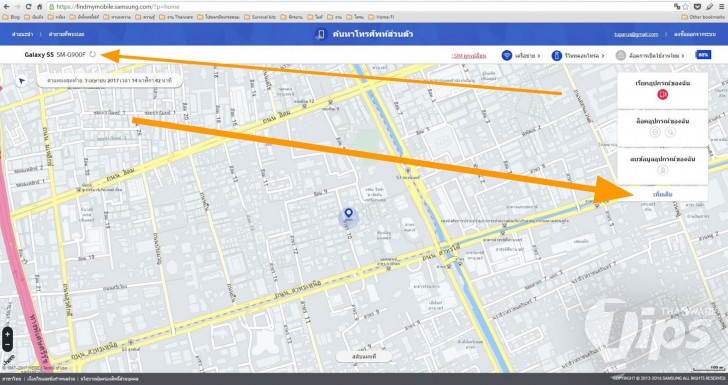Viewport: 728px width, 385px height.
Task: Reload the page with browser refresh
Action: tap(28, 7)
